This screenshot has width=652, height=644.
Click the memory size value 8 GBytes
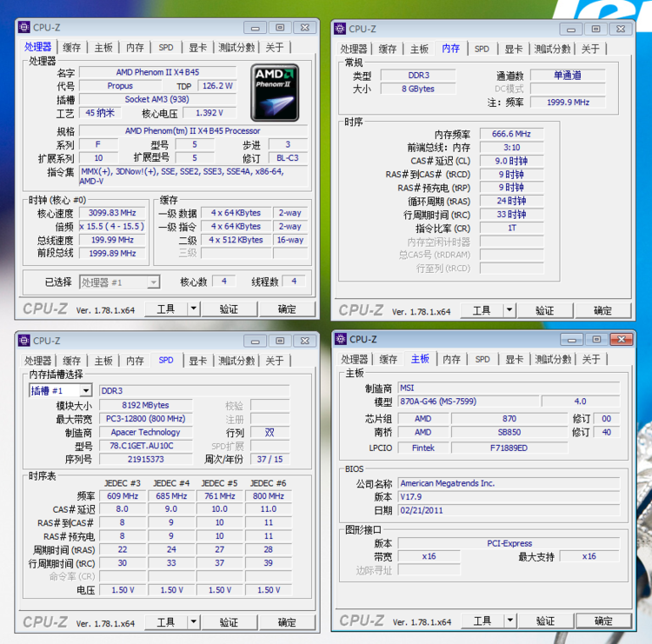click(x=418, y=89)
